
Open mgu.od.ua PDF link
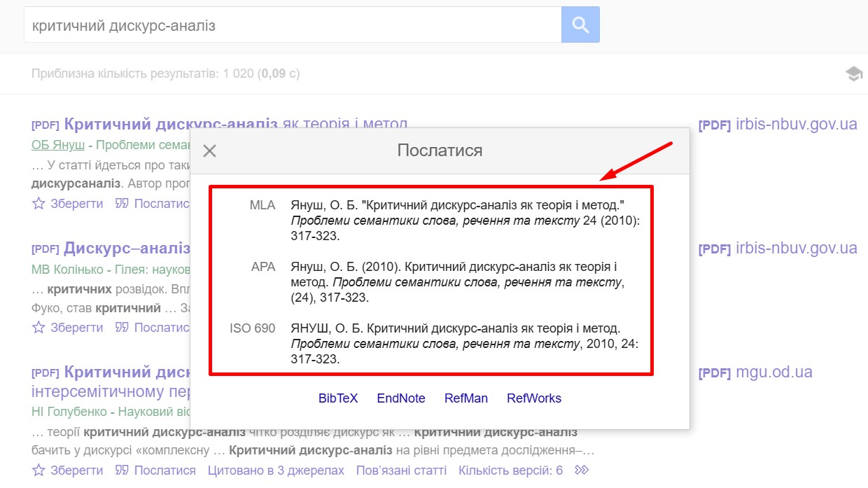pos(755,372)
